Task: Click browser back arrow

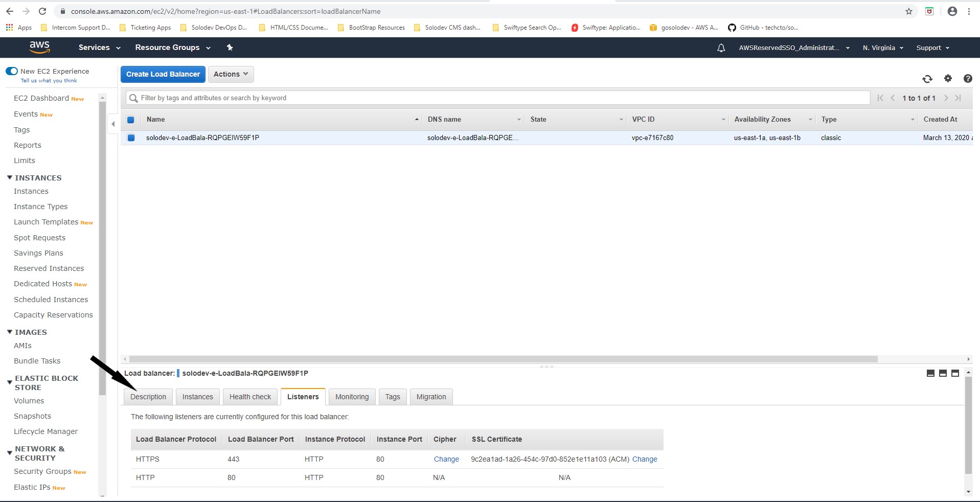Action: [x=10, y=11]
